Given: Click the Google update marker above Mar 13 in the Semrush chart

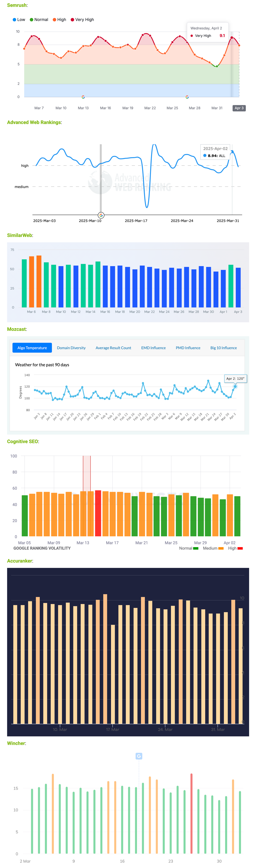Looking at the screenshot, I should (x=83, y=97).
